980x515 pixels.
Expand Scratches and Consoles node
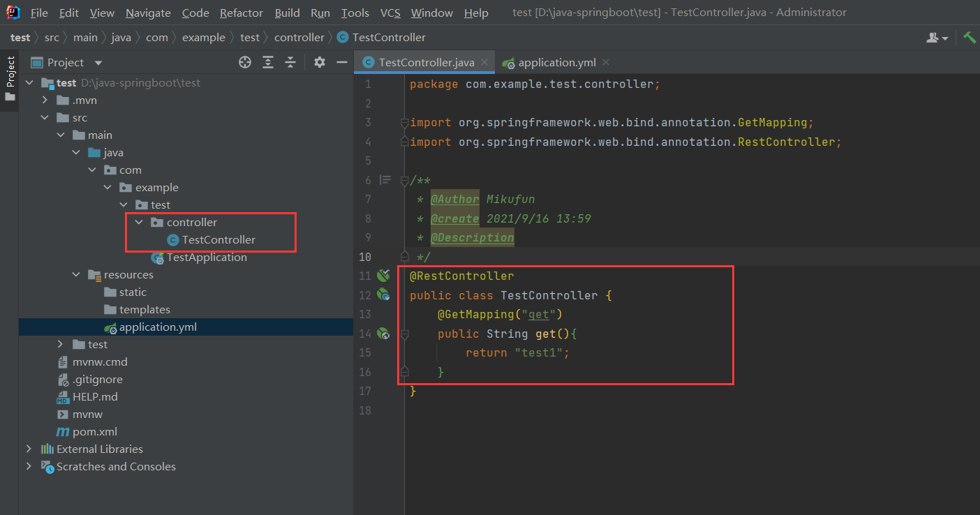(29, 466)
